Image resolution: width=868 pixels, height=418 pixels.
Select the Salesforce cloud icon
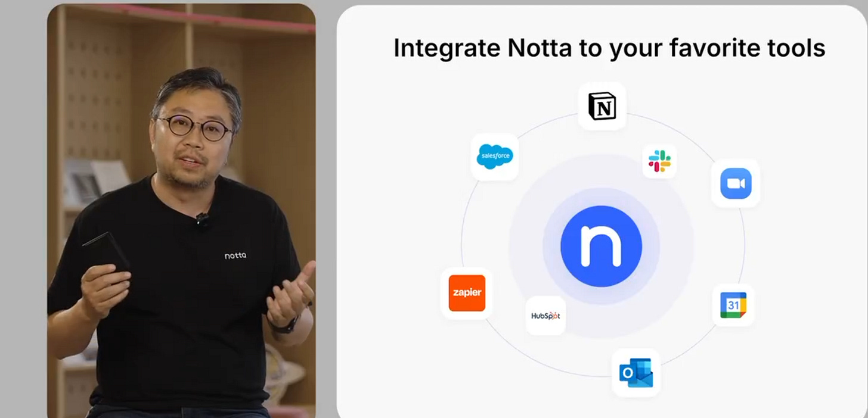pyautogui.click(x=495, y=157)
